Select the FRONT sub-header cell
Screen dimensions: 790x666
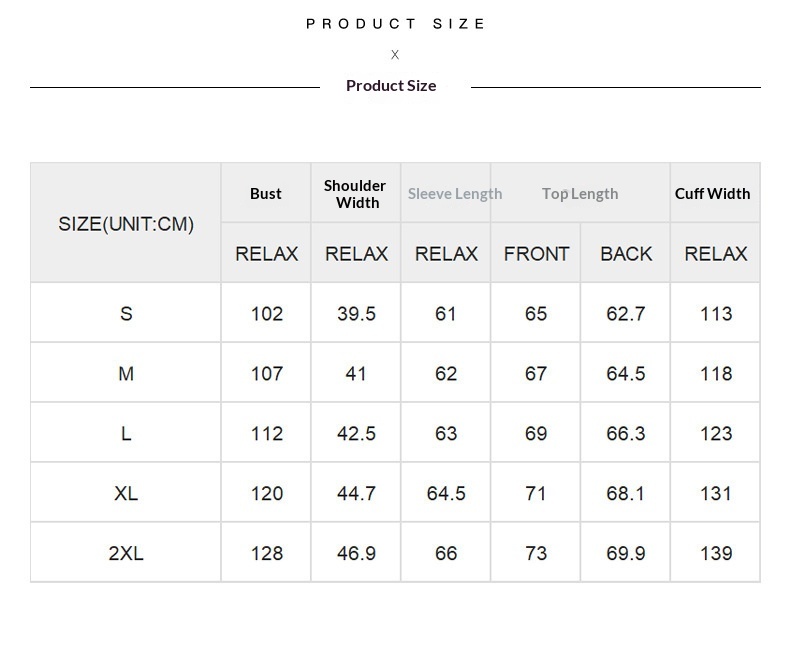[x=536, y=254]
